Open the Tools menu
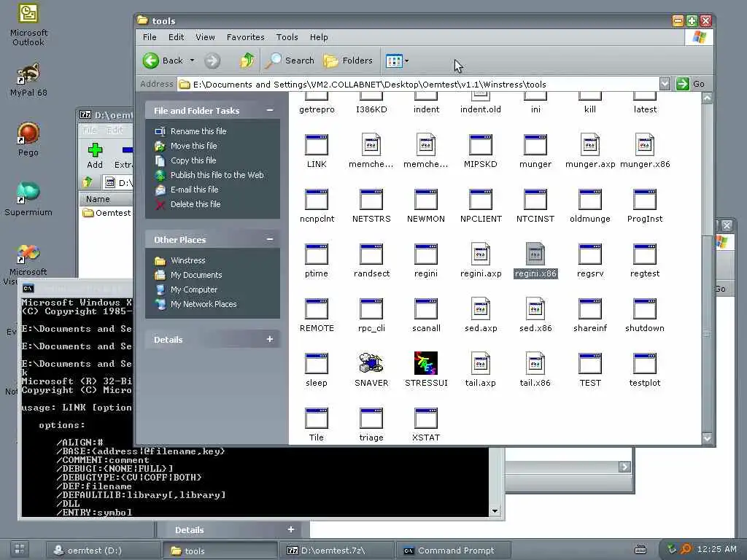This screenshot has height=560, width=747. tap(287, 37)
